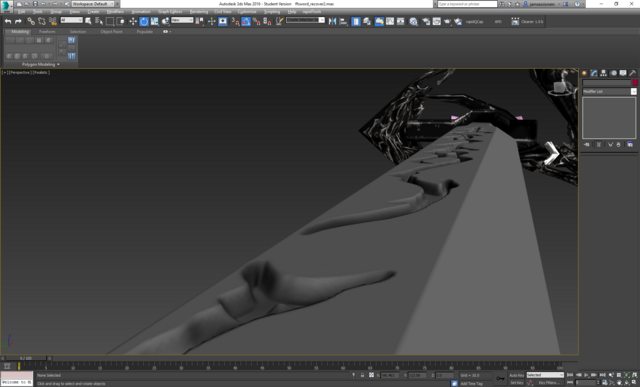
Task: Toggle Percent Snap
Action: 257,21
